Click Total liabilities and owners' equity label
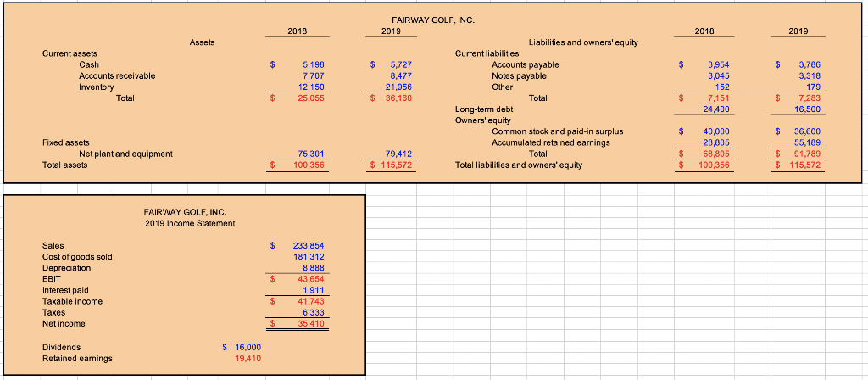This screenshot has height=380, width=868. (x=519, y=165)
